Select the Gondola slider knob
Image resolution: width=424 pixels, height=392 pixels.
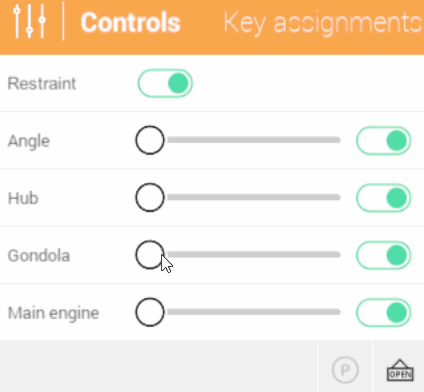150,255
